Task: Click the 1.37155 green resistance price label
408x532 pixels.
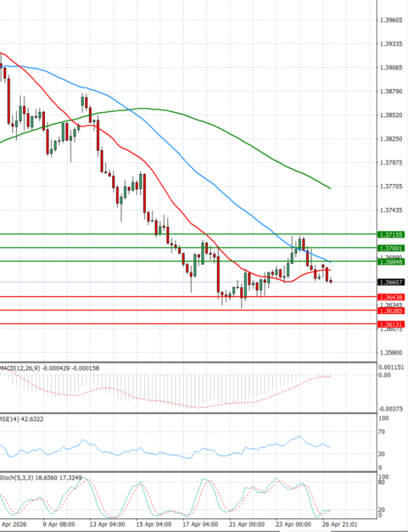Action: point(392,234)
